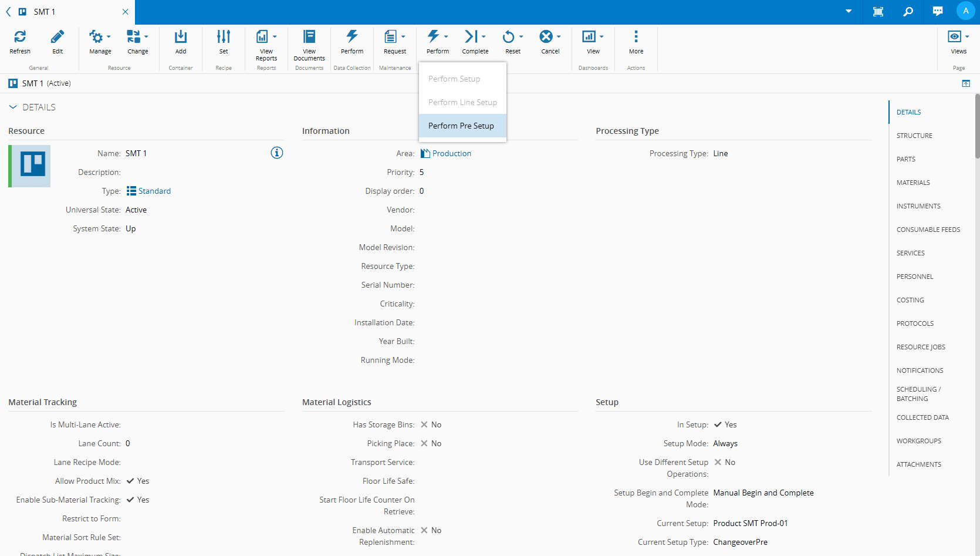Click the barcode scanner icon in header
Image resolution: width=980 pixels, height=556 pixels.
(x=878, y=12)
